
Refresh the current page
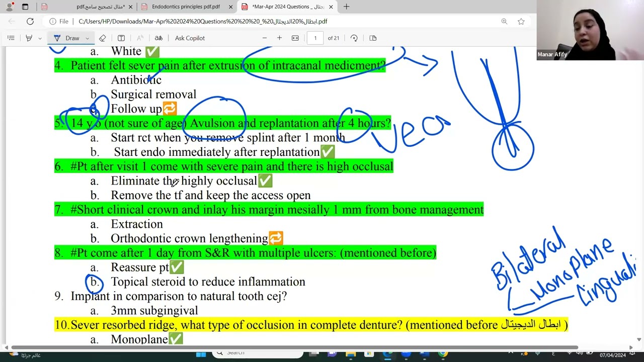[30, 22]
